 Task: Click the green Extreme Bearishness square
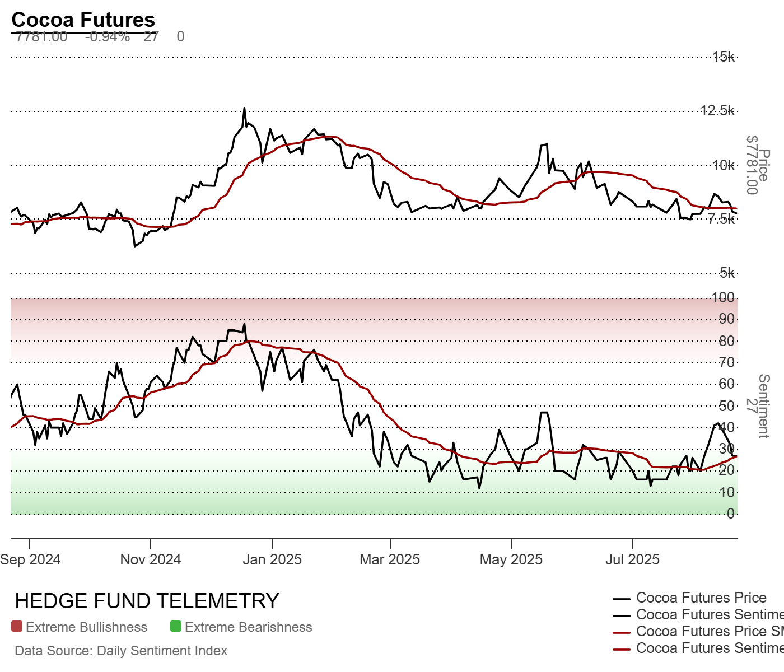pos(176,627)
